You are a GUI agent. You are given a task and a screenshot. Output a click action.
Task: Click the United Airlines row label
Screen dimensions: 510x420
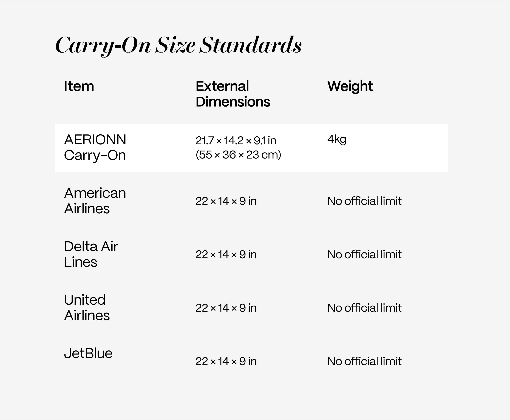(87, 308)
